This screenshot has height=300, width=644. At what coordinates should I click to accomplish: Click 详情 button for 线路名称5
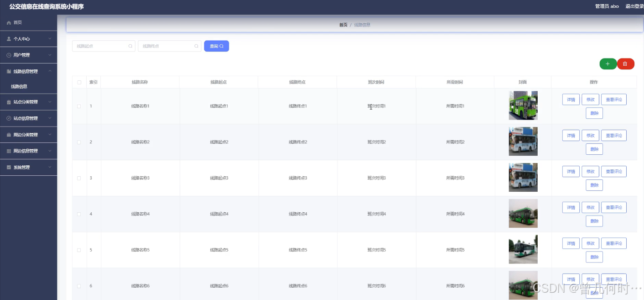[571, 243]
